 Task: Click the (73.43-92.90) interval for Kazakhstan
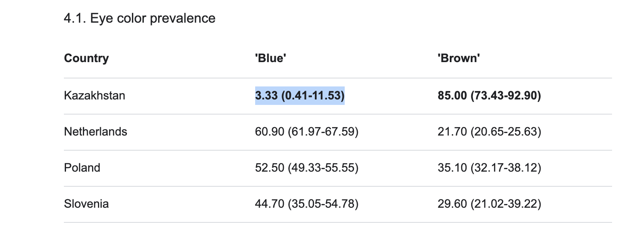coord(506,96)
